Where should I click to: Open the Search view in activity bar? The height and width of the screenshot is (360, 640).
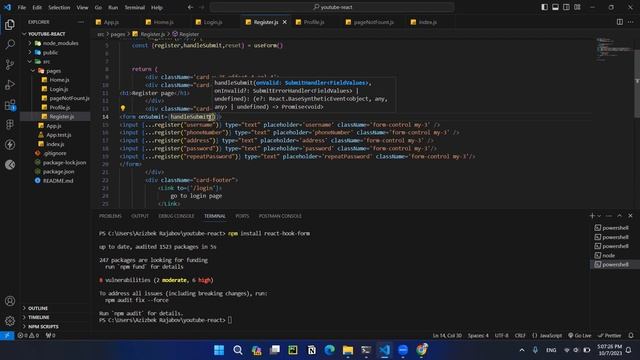click(10, 44)
